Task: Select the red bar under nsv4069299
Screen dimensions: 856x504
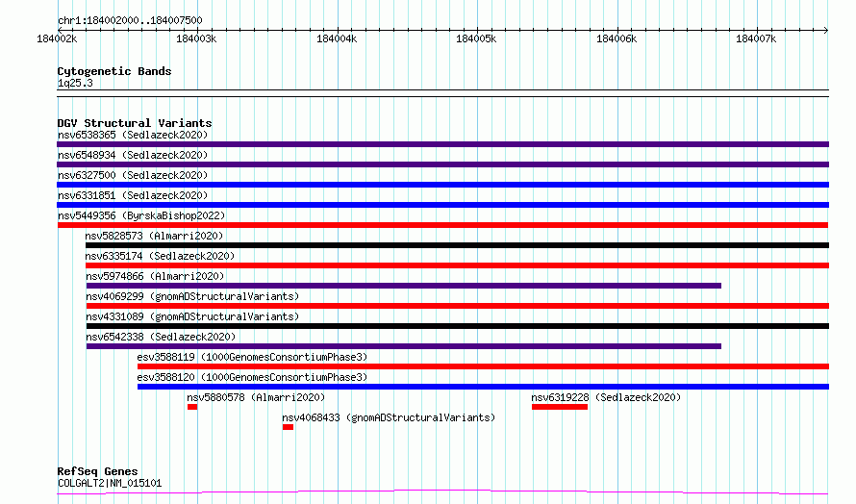Action: pos(458,306)
